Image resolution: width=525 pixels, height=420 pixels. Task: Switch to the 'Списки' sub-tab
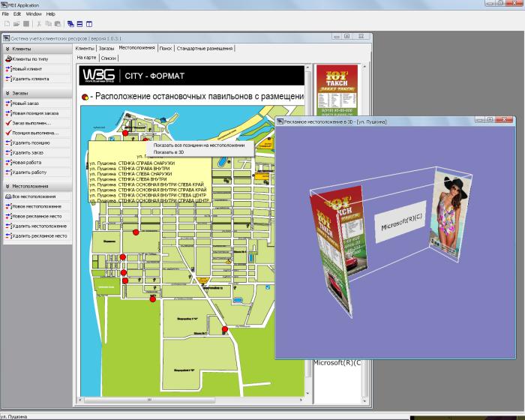[x=109, y=58]
